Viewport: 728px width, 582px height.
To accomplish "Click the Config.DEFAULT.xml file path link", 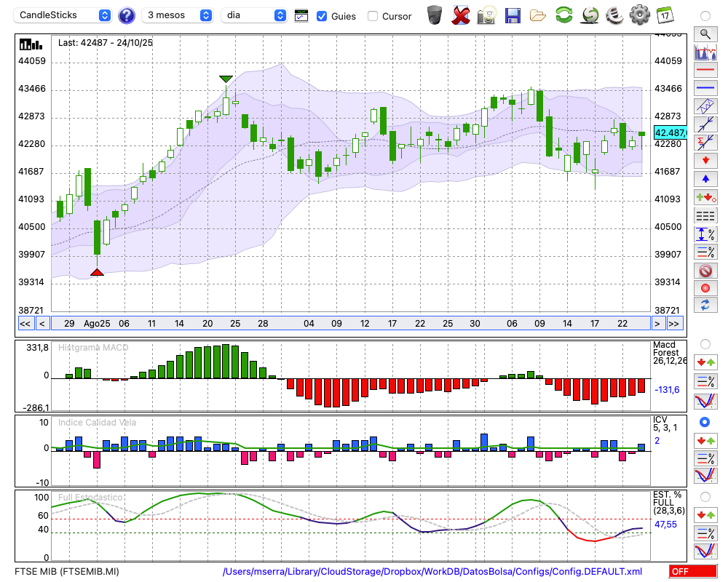I will coord(432,572).
